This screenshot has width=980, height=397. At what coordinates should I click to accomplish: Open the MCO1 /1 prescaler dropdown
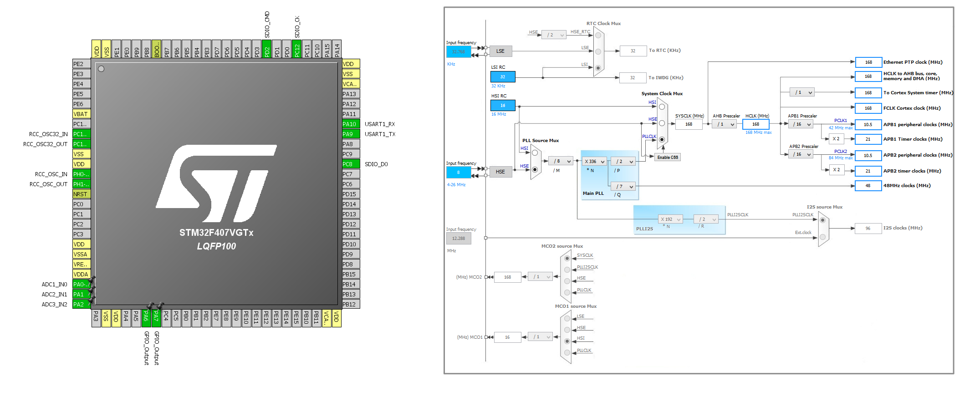(540, 337)
